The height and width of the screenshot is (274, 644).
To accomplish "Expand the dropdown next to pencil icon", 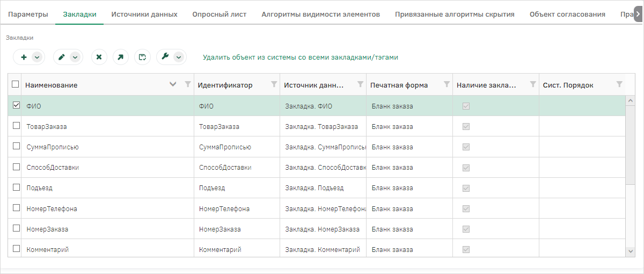I will click(75, 57).
